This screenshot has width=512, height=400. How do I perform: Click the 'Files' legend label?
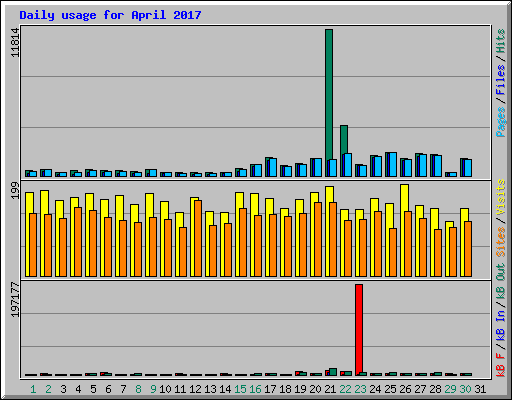tap(500, 80)
